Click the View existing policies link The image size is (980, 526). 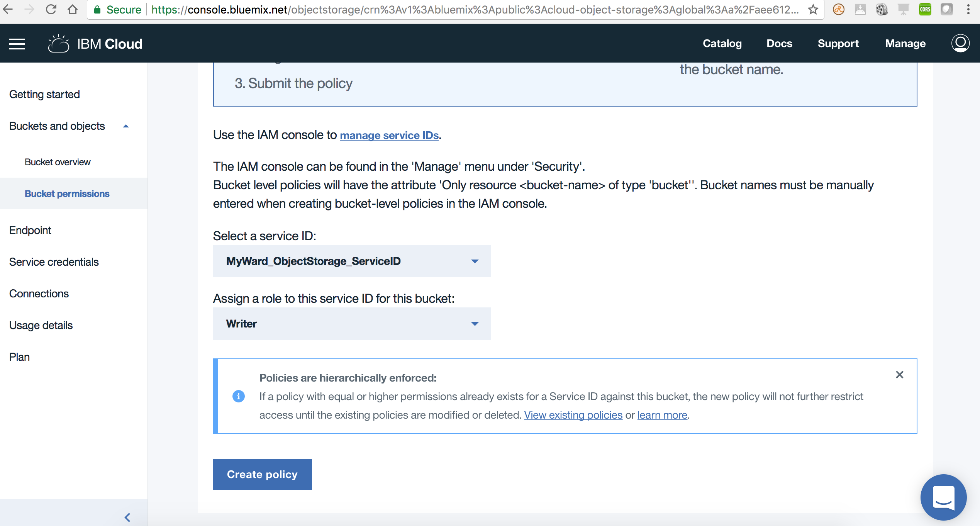[x=573, y=415]
